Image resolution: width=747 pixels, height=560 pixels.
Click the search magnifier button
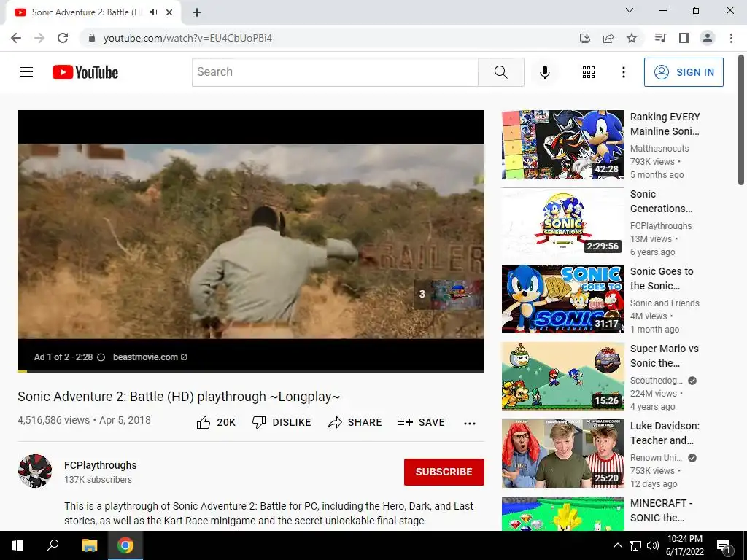pos(500,72)
